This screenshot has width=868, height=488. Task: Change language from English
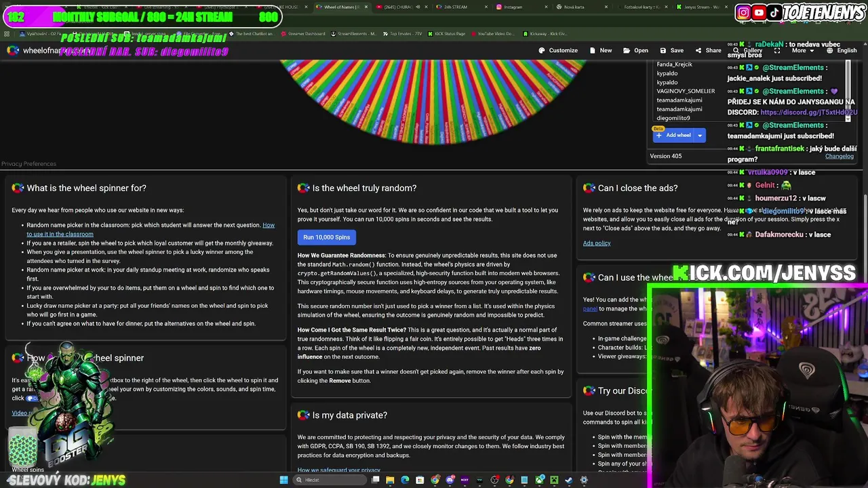(841, 50)
